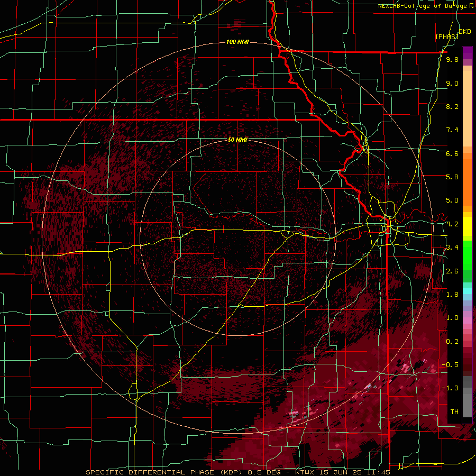This screenshot has width=476, height=476.
Task: Click the -0.5 value on the scale
Action: tap(450, 365)
